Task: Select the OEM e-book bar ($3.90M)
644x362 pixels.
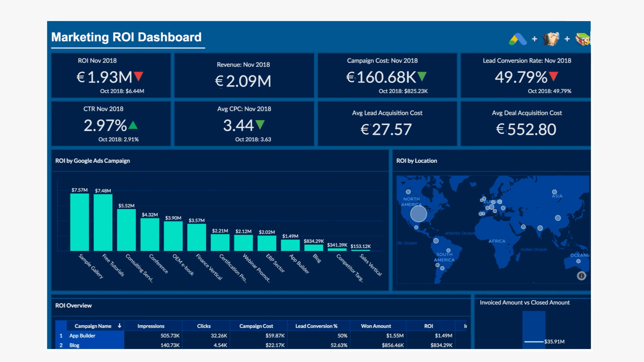Action: coord(173,236)
